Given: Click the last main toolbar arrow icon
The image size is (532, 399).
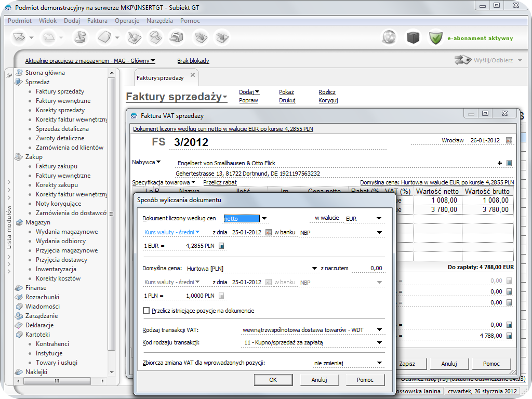Looking at the screenshot, I should (x=222, y=37).
